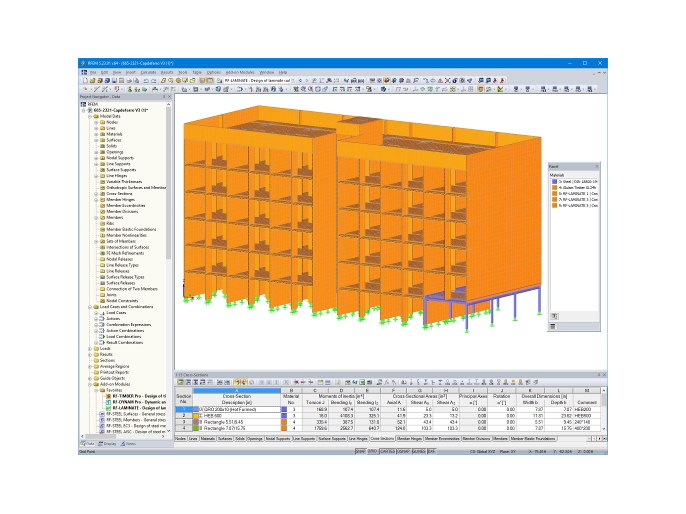Switch to the Member Elastic Foundations tab
This screenshot has width=686, height=514.
pyautogui.click(x=533, y=438)
